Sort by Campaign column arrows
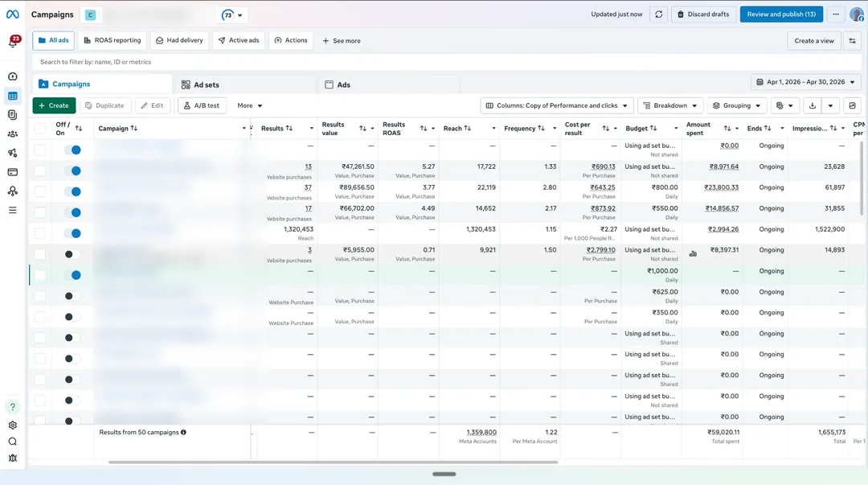 point(133,128)
